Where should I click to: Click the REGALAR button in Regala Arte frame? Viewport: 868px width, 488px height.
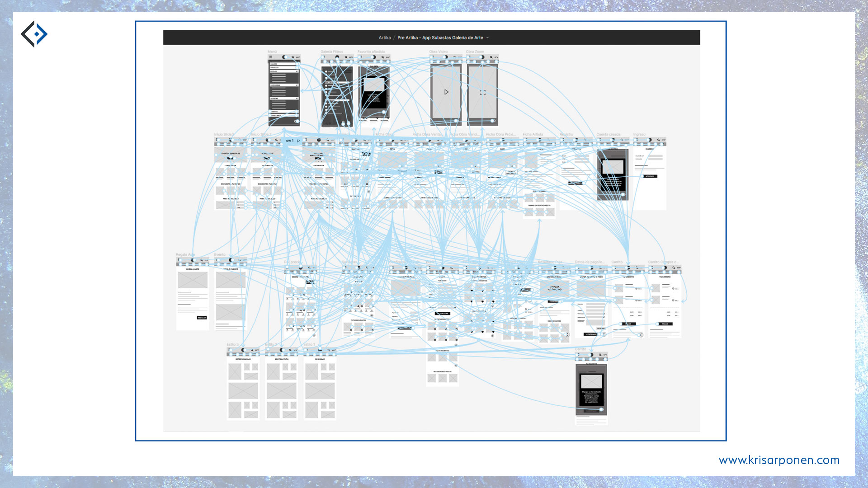[x=202, y=318]
